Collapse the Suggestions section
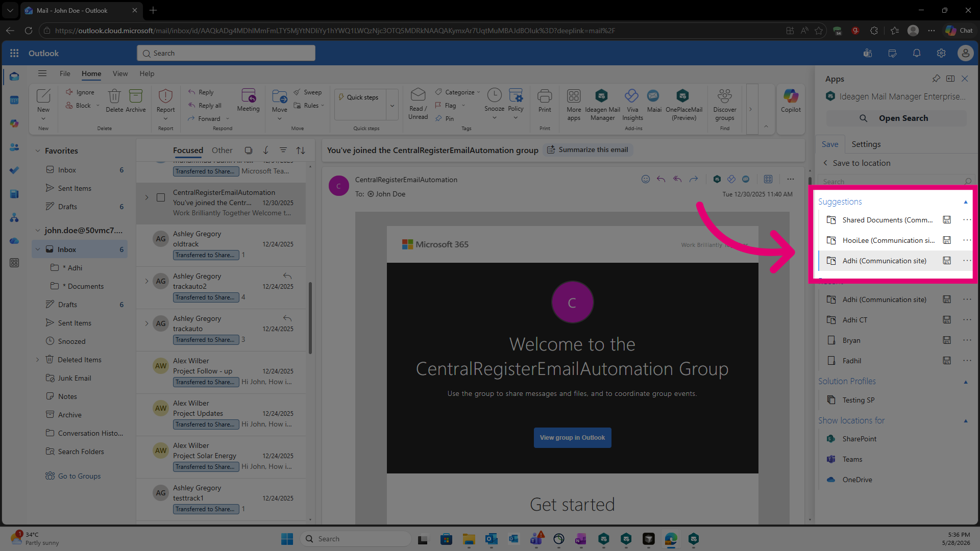The height and width of the screenshot is (551, 980). click(966, 202)
